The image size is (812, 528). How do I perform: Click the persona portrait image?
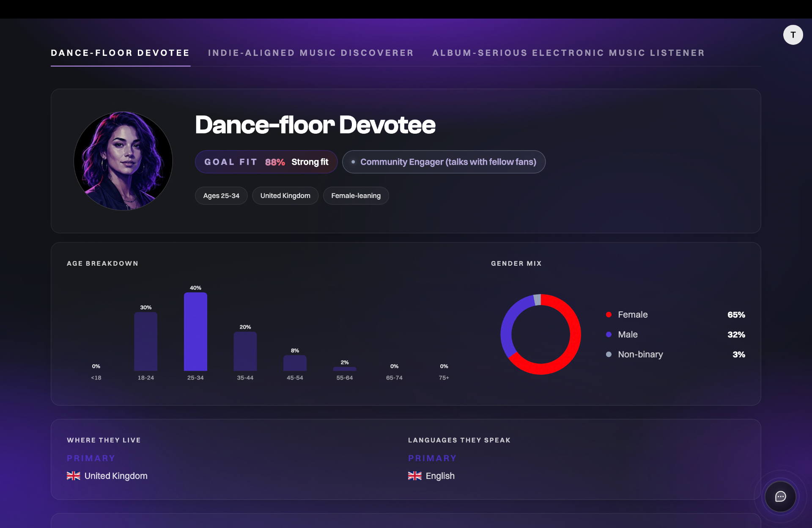point(123,161)
